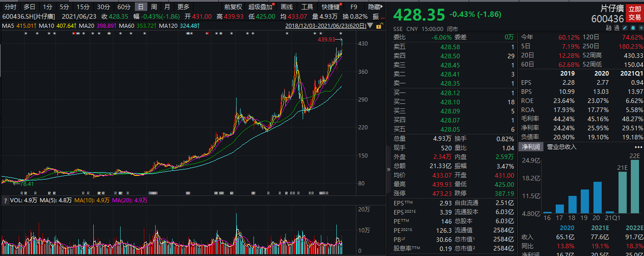Click the bell price alert icon
Screen dimensions: 644x256
(633, 28)
